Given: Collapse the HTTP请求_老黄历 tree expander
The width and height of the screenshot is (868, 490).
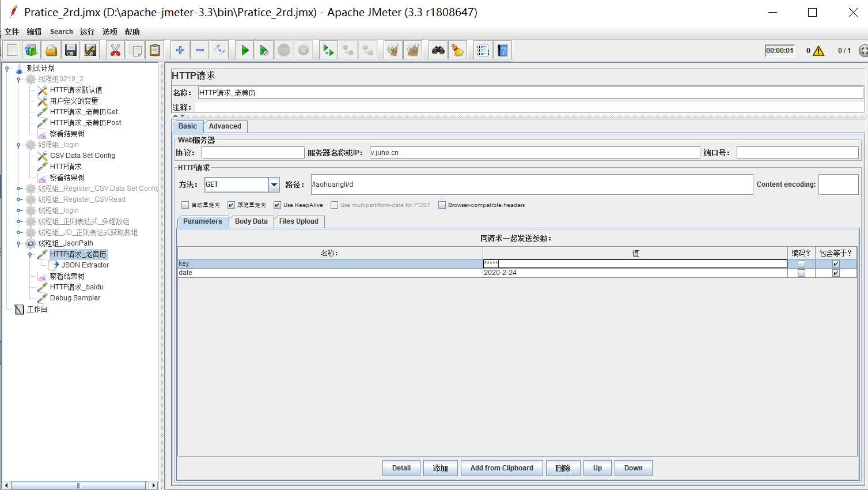Looking at the screenshot, I should click(x=31, y=254).
